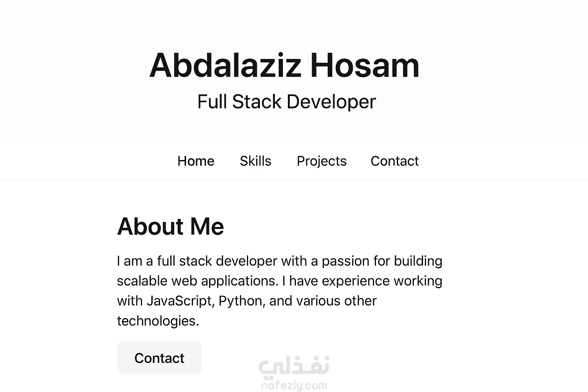
Task: Click the phrase scalable web applications
Action: [197, 281]
